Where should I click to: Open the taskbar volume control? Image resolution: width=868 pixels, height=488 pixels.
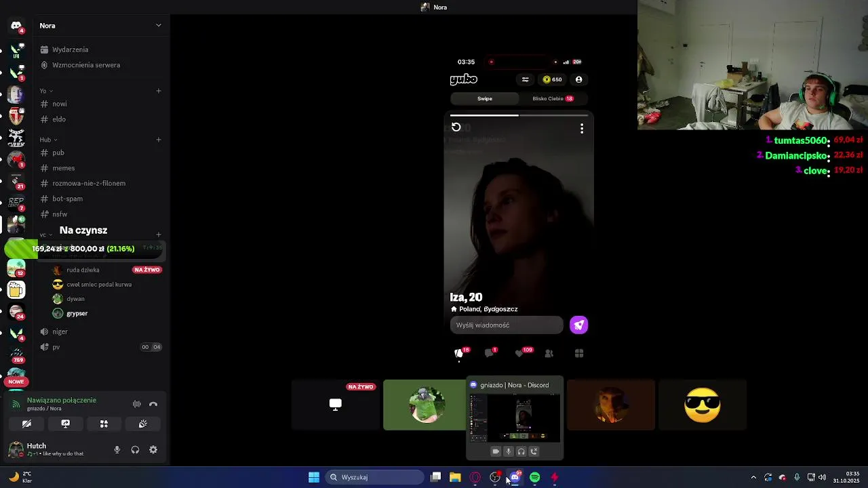click(x=823, y=478)
